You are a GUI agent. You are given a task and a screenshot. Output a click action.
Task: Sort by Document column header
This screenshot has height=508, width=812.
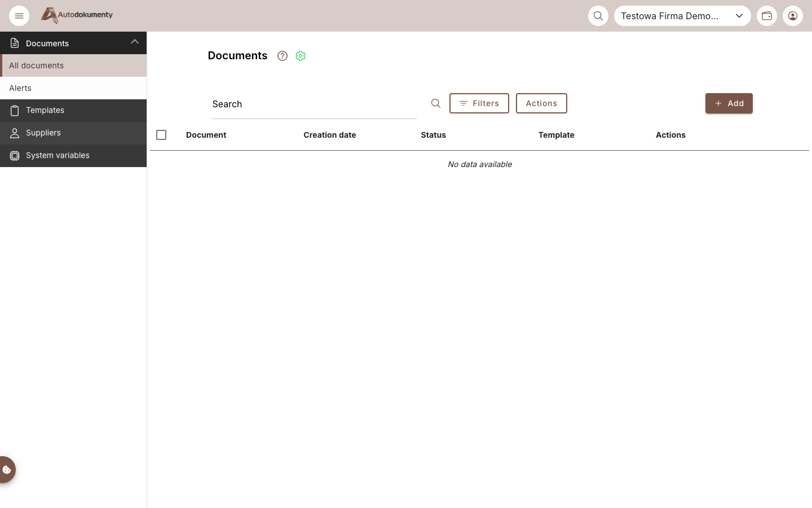(206, 135)
